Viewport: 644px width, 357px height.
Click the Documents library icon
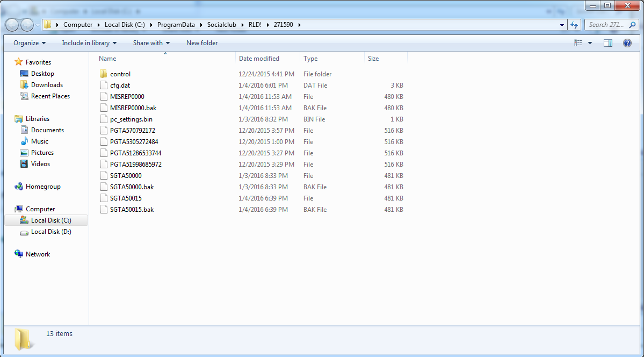coord(24,130)
